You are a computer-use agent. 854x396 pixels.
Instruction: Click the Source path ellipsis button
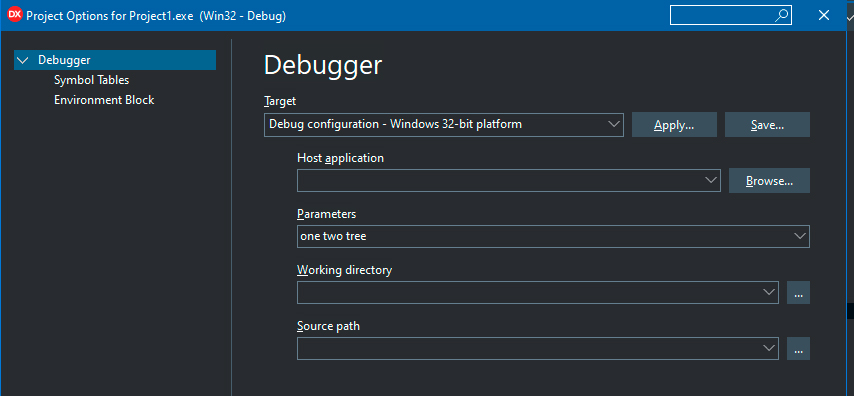coord(798,349)
